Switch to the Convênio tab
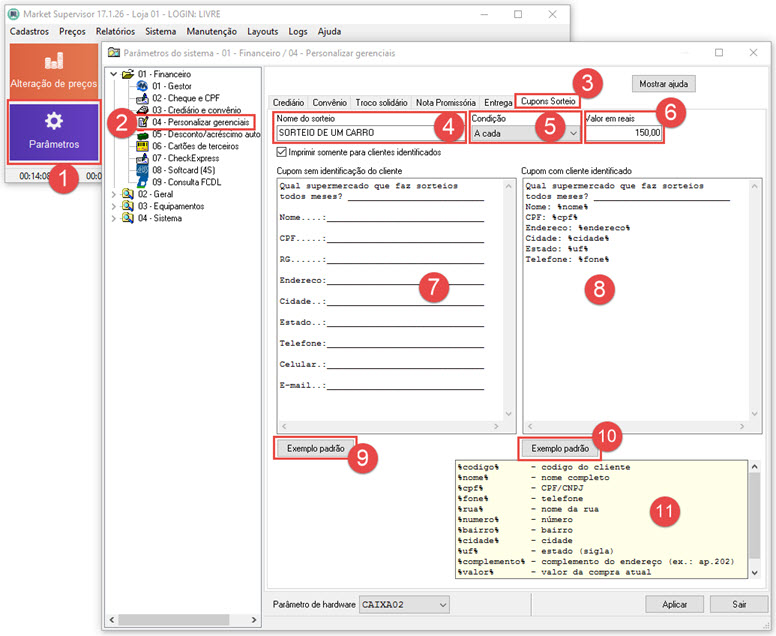This screenshot has height=636, width=776. (329, 102)
